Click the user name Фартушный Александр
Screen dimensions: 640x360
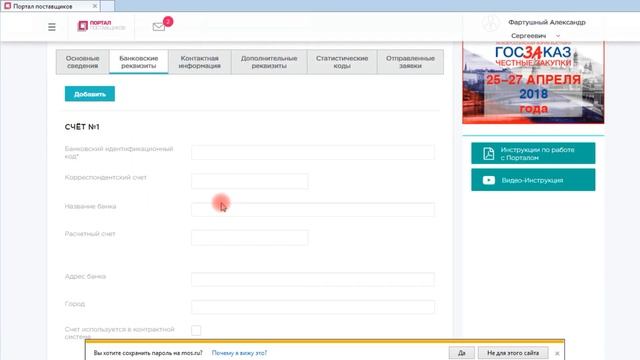click(x=547, y=22)
